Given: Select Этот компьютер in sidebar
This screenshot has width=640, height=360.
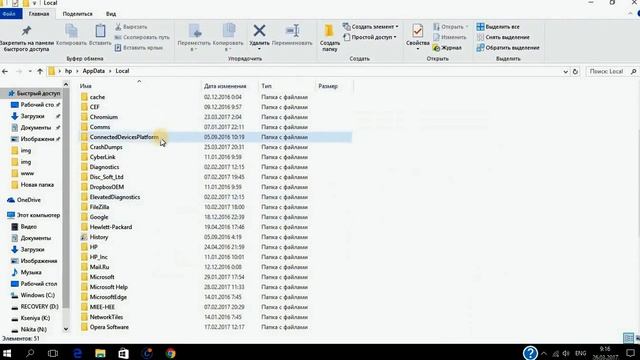Looking at the screenshot, I should (38, 215).
